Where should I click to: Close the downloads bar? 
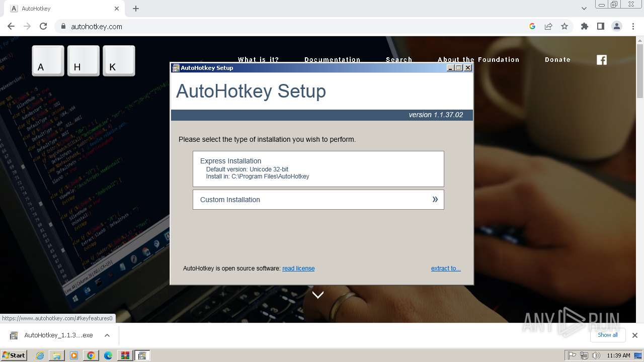635,335
